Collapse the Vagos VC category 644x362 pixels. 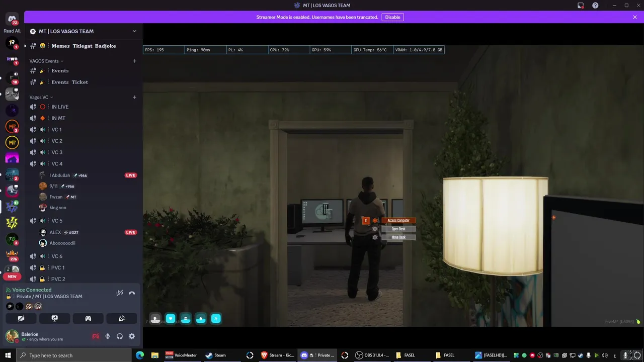pos(41,97)
